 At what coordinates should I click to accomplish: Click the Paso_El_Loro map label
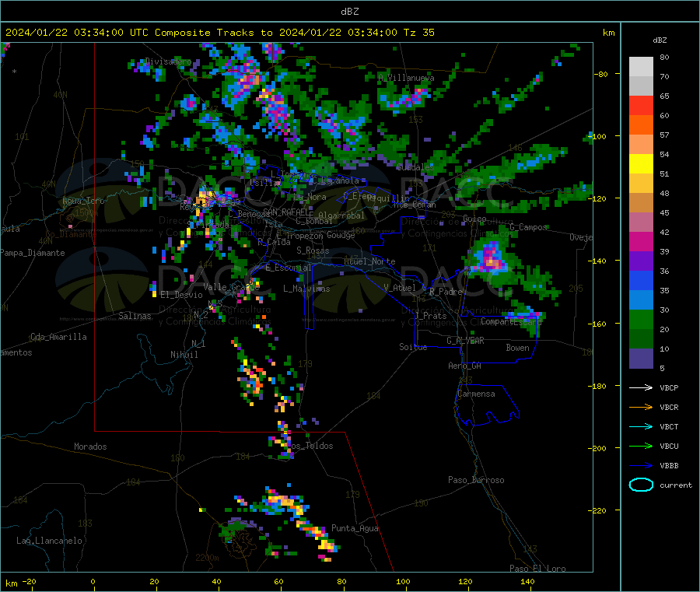click(x=537, y=569)
